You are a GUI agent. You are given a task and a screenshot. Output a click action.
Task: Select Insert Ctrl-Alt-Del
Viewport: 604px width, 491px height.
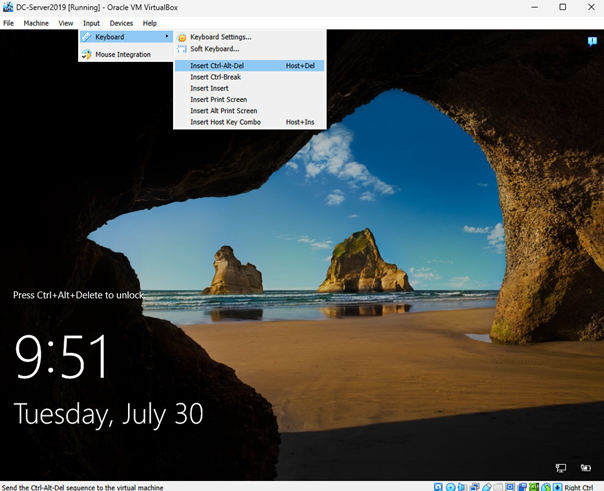[217, 66]
